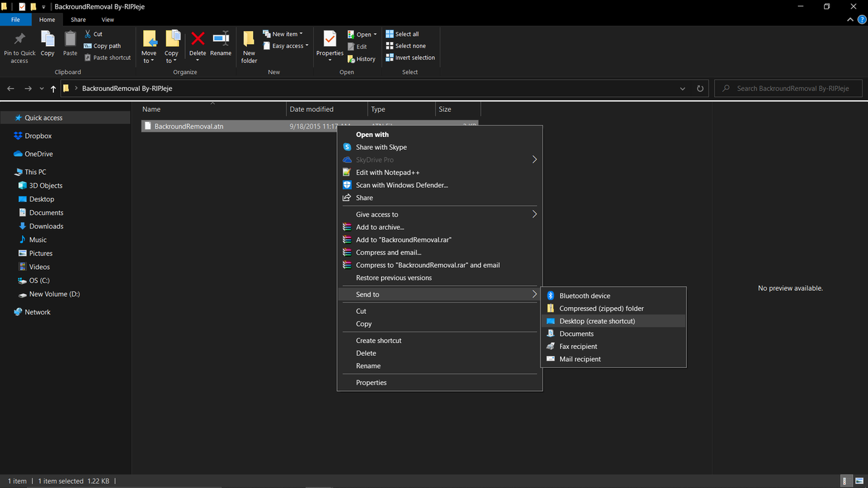Screen dimensions: 868x488
Task: Click Select all in the ribbon
Action: tap(402, 34)
